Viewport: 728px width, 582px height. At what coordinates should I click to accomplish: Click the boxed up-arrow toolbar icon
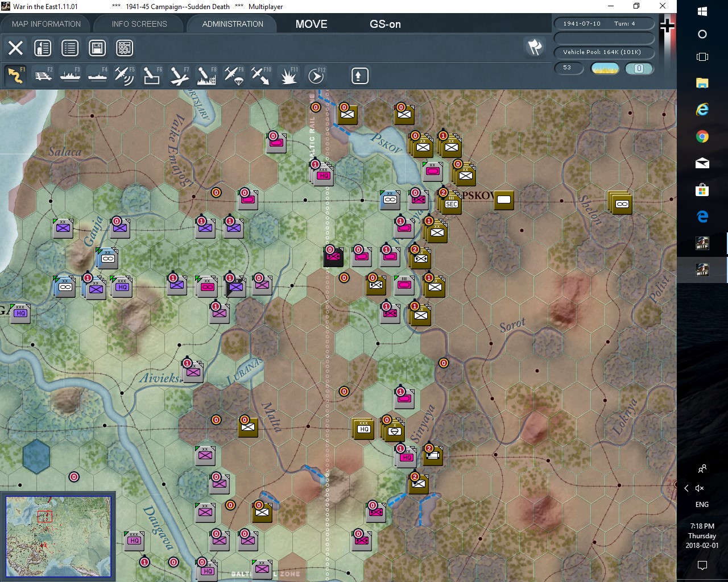[359, 76]
